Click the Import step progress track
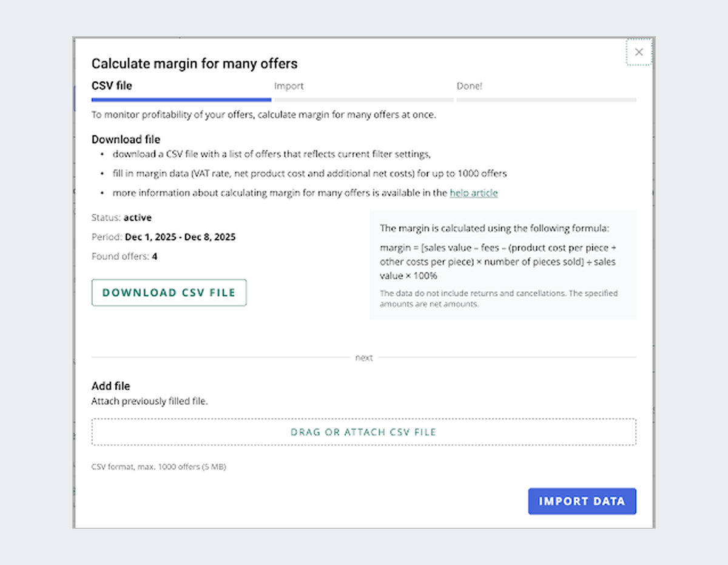The height and width of the screenshot is (565, 728). [x=363, y=98]
